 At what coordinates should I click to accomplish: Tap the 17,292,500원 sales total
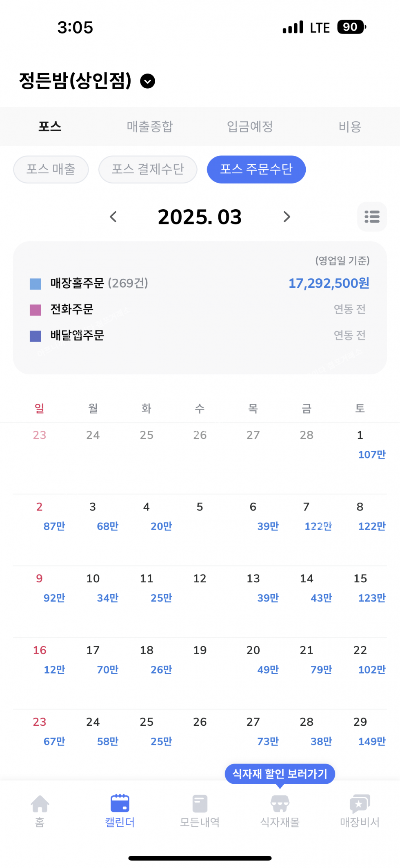(329, 283)
